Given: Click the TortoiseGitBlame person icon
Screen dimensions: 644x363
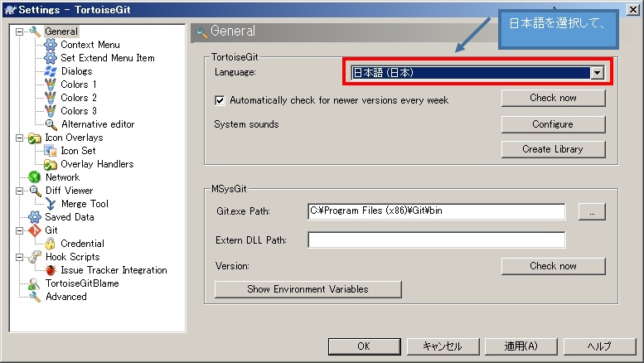Looking at the screenshot, I should point(34,283).
